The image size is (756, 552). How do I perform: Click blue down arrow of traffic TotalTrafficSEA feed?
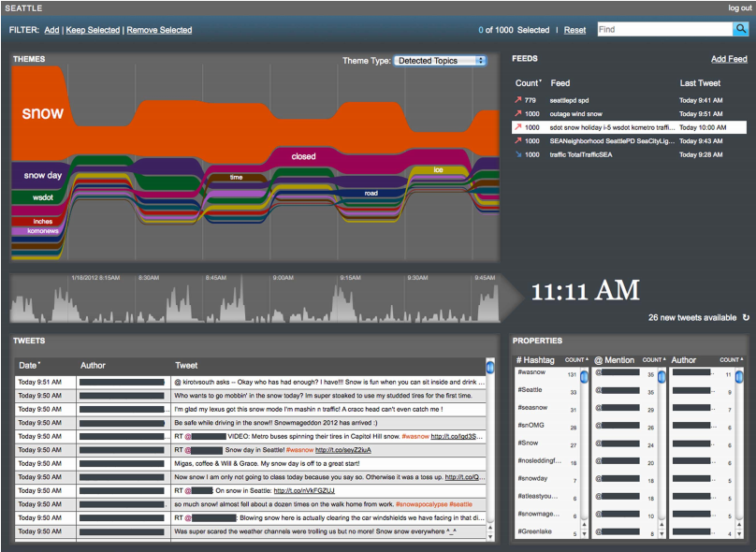click(x=519, y=154)
